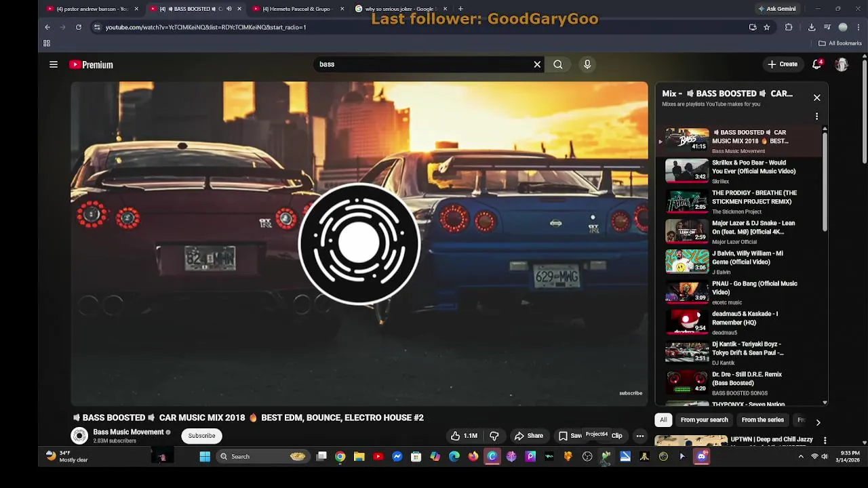Image resolution: width=868 pixels, height=488 pixels.
Task: Open the Windows Start menu
Action: (x=205, y=457)
